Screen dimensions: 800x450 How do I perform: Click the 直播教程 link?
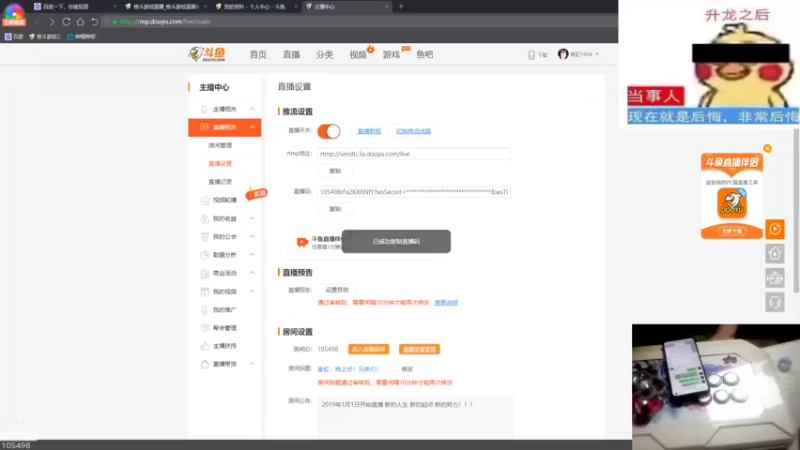(x=369, y=131)
